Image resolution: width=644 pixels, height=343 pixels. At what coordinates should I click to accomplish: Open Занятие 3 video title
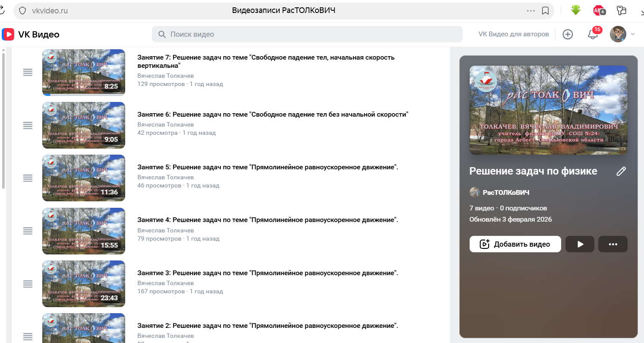pos(267,273)
